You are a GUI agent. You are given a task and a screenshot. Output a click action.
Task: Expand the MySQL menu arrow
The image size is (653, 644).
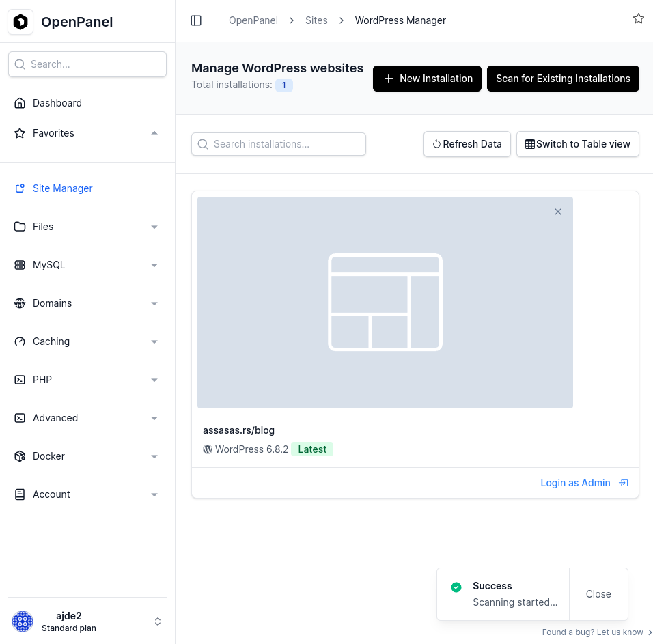tap(154, 265)
